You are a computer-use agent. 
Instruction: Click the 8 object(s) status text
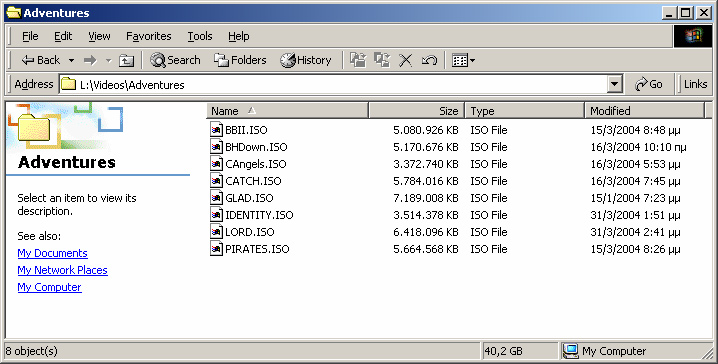[32, 351]
